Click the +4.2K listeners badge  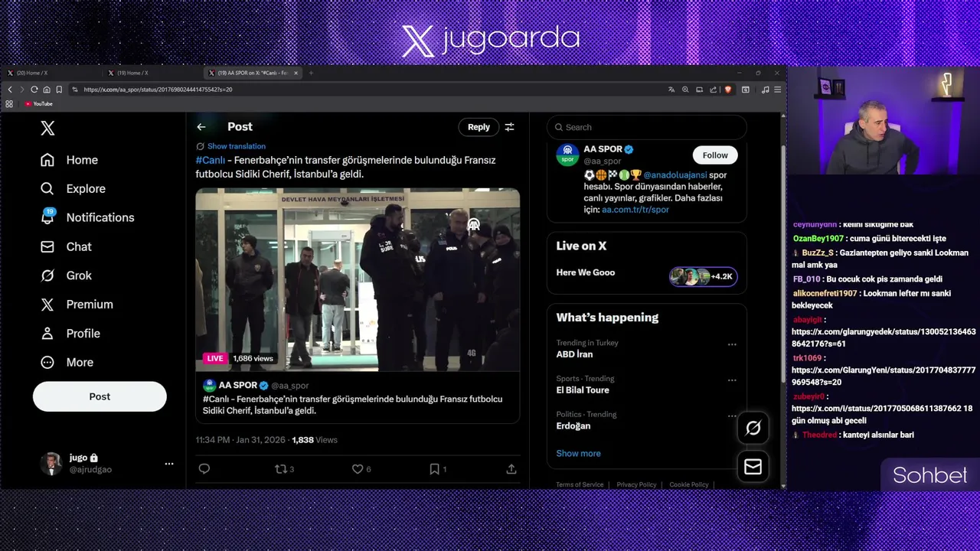click(703, 276)
